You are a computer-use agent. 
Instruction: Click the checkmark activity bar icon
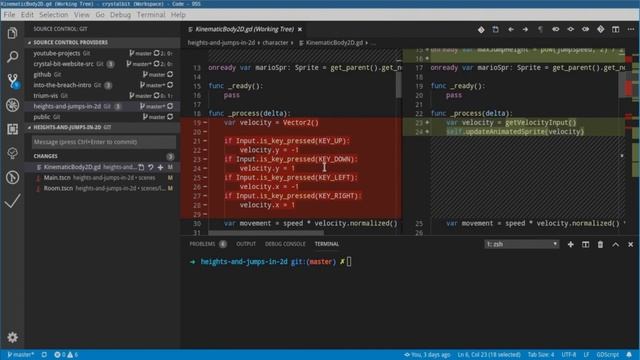(12, 201)
